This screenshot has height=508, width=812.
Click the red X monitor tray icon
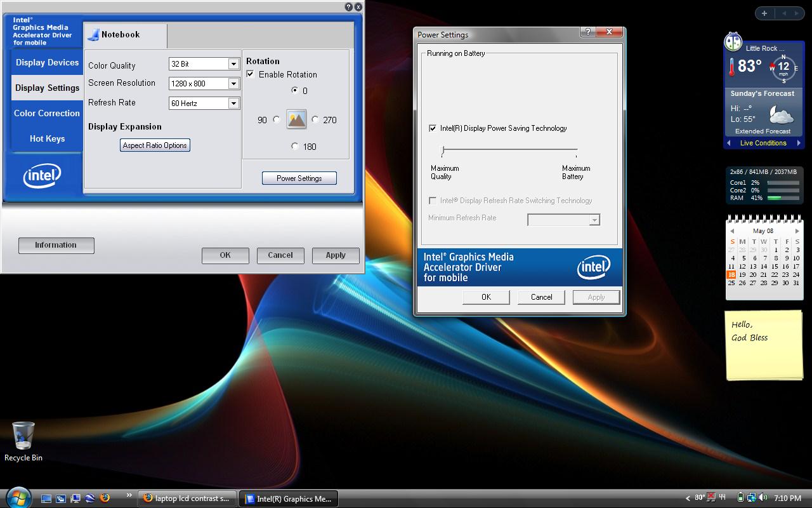712,498
